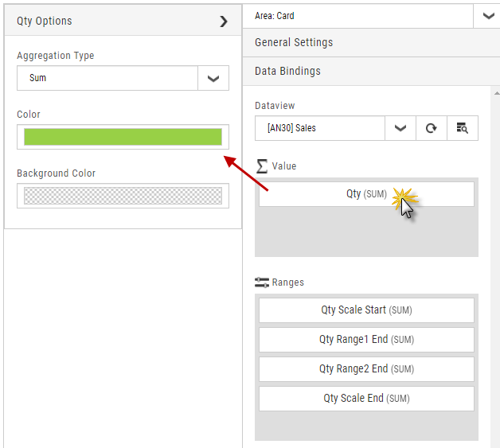Select the Sum aggregation field
The image size is (500, 448).
107,78
